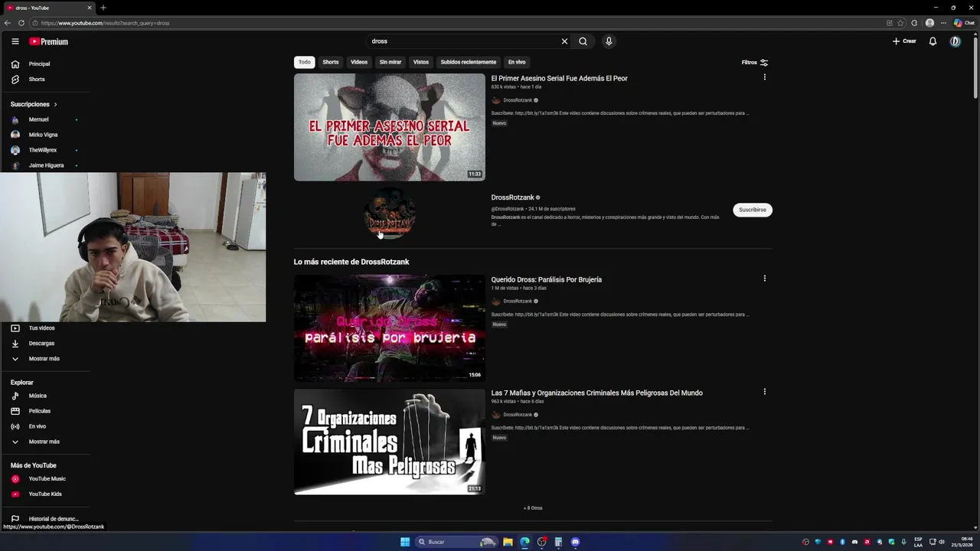
Task: Open the YouTube account avatar menu
Action: click(x=955, y=41)
